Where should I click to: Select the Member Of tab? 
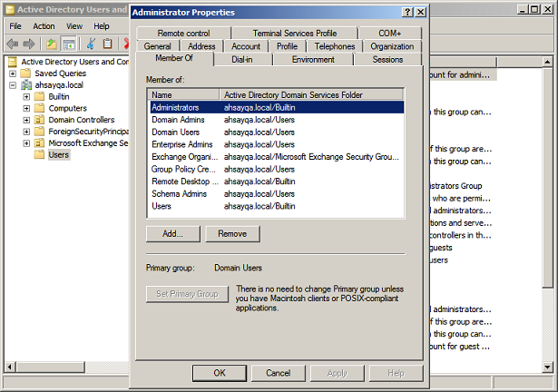(174, 58)
